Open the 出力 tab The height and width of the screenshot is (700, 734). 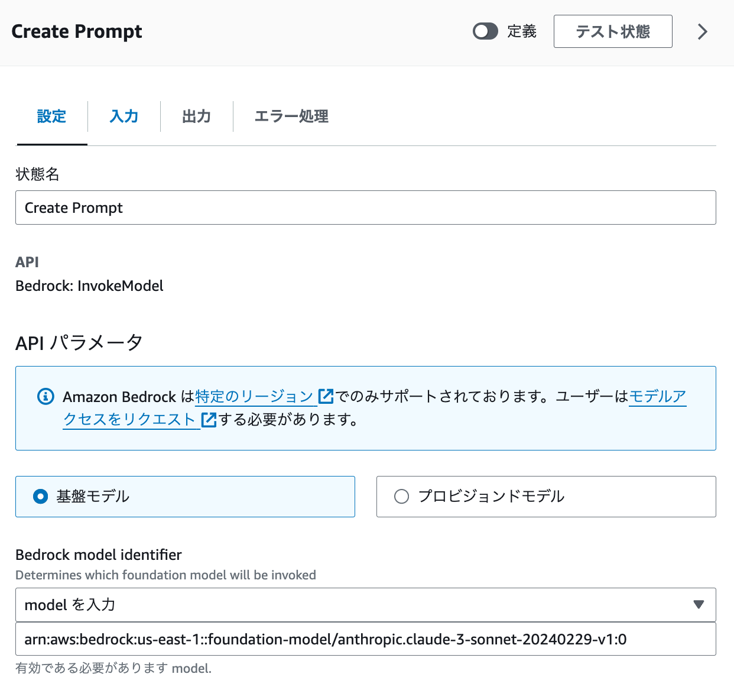click(x=197, y=116)
